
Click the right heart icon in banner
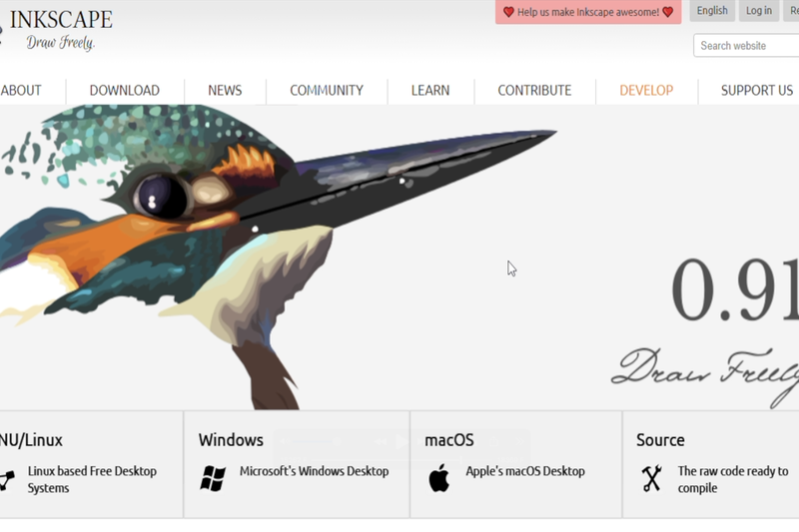(668, 12)
